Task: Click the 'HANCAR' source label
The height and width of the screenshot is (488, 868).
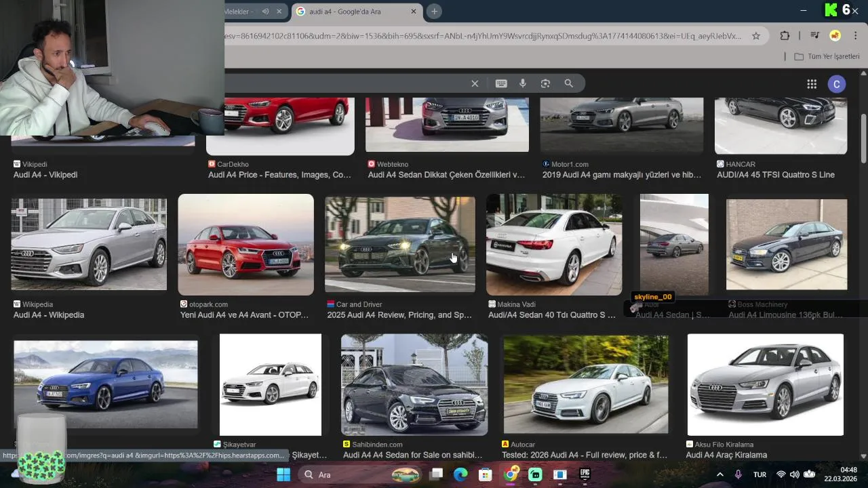Action: click(x=741, y=164)
